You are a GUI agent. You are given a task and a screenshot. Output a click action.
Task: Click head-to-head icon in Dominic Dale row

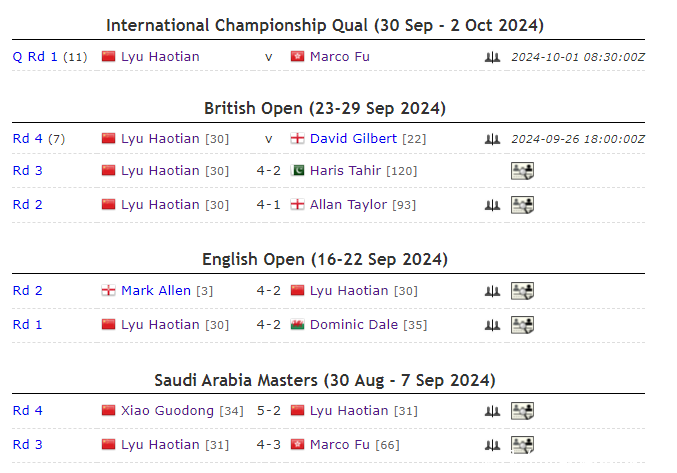(x=491, y=325)
